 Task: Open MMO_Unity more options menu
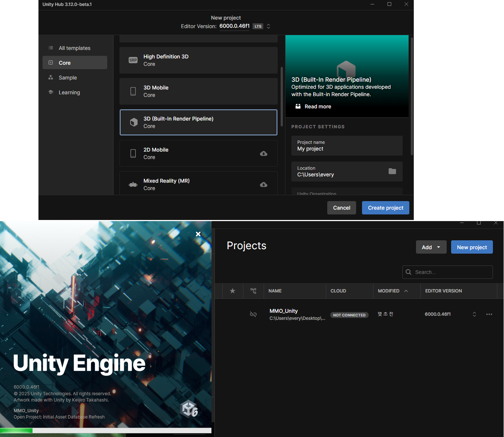(489, 314)
